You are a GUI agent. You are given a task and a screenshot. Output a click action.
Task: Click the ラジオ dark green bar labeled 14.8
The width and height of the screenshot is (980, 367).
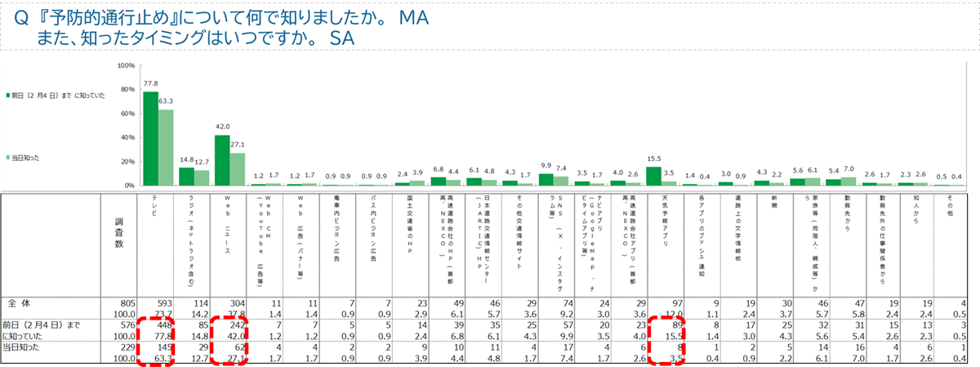[186, 176]
